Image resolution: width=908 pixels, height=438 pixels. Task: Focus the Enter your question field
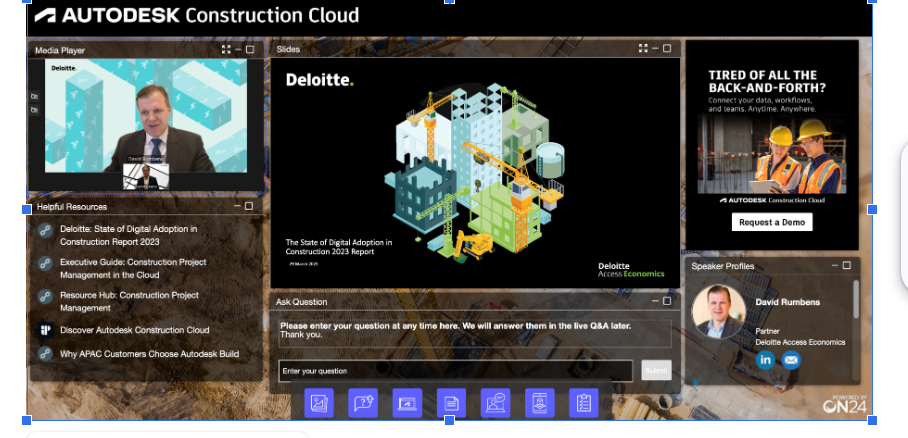coord(456,371)
